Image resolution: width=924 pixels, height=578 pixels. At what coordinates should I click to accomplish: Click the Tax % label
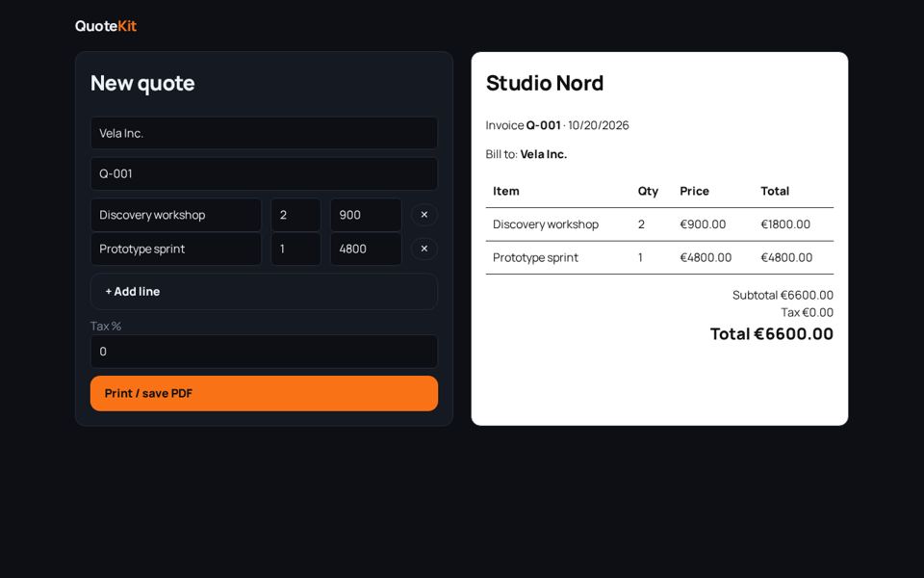click(106, 326)
